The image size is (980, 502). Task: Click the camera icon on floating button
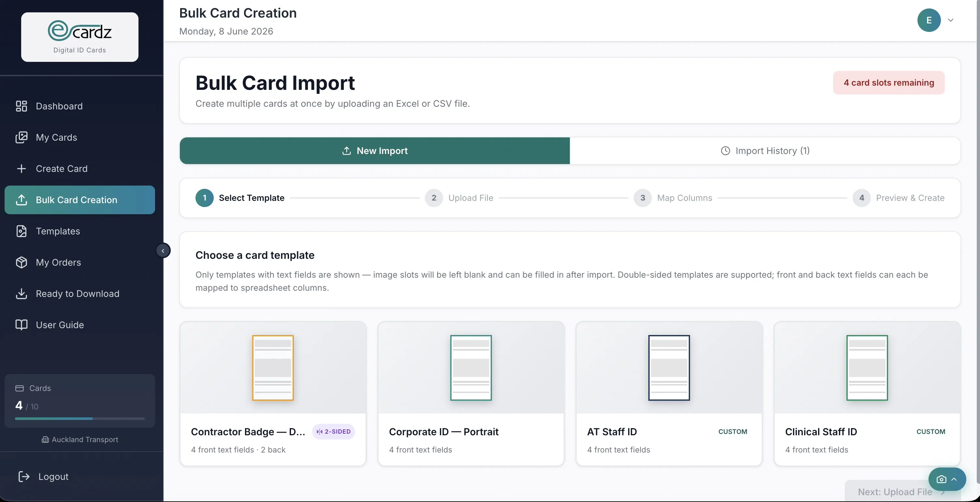click(x=942, y=479)
